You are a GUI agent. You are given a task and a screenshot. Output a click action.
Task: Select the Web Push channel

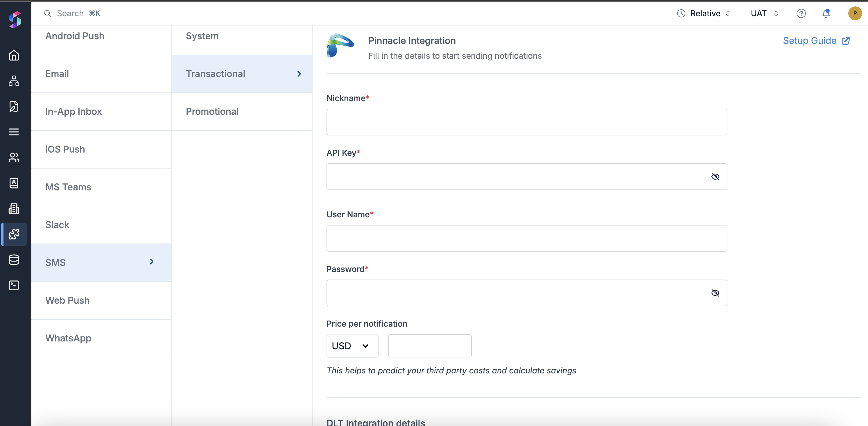pyautogui.click(x=101, y=300)
